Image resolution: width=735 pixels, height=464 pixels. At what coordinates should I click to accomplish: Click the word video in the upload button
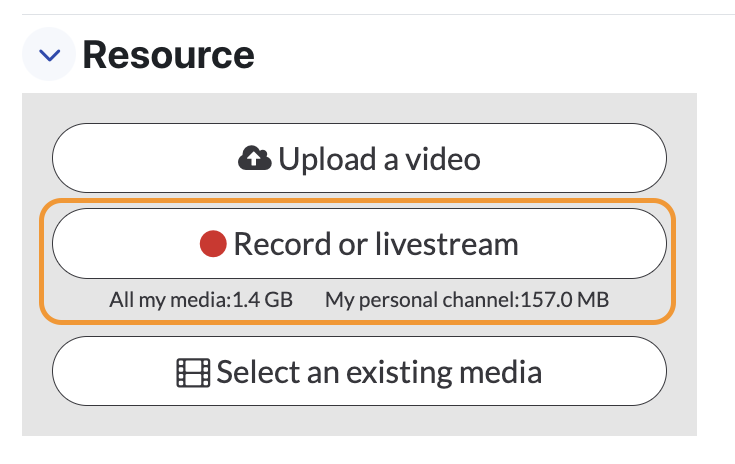(443, 159)
